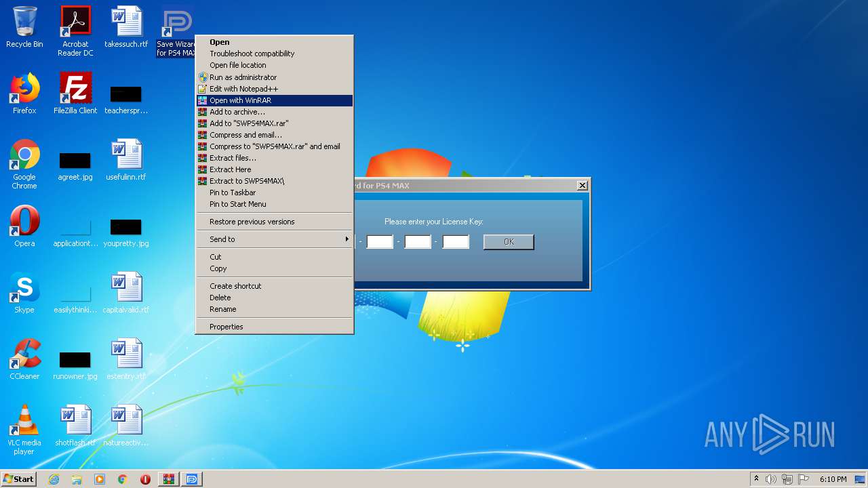Screen dimensions: 868x488
Task: Open usefulinn.rtf document icon
Action: click(126, 160)
